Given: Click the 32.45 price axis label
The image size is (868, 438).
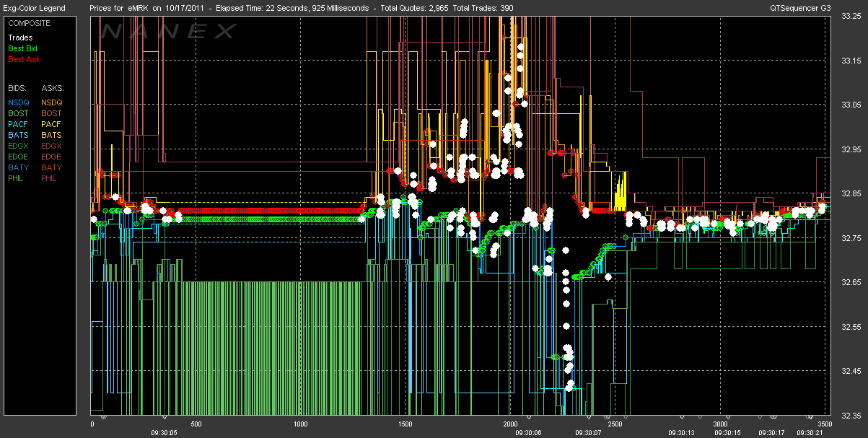Looking at the screenshot, I should tap(851, 371).
